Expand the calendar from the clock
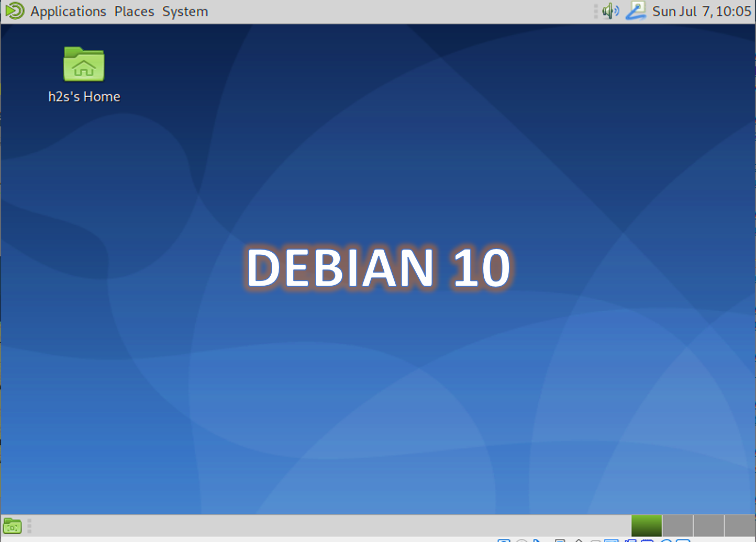Viewport: 756px width, 542px height. pyautogui.click(x=701, y=12)
